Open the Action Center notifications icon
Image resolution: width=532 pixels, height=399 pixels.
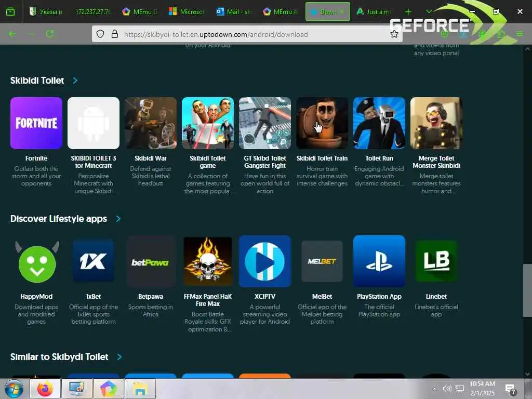pos(511,389)
